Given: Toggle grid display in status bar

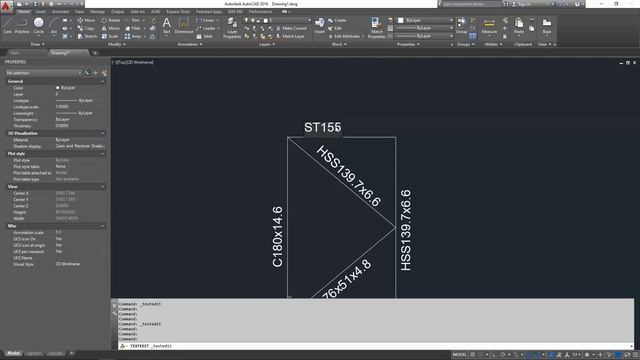Looking at the screenshot, I should point(473,355).
